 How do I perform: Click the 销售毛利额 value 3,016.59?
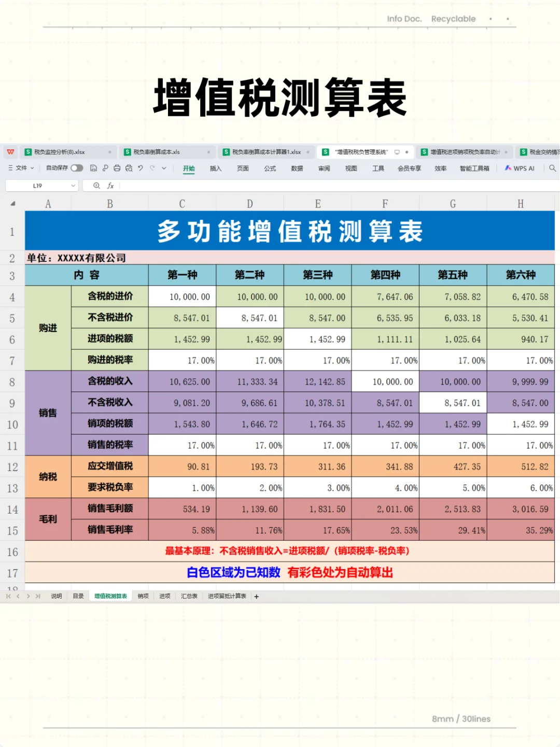coord(521,509)
